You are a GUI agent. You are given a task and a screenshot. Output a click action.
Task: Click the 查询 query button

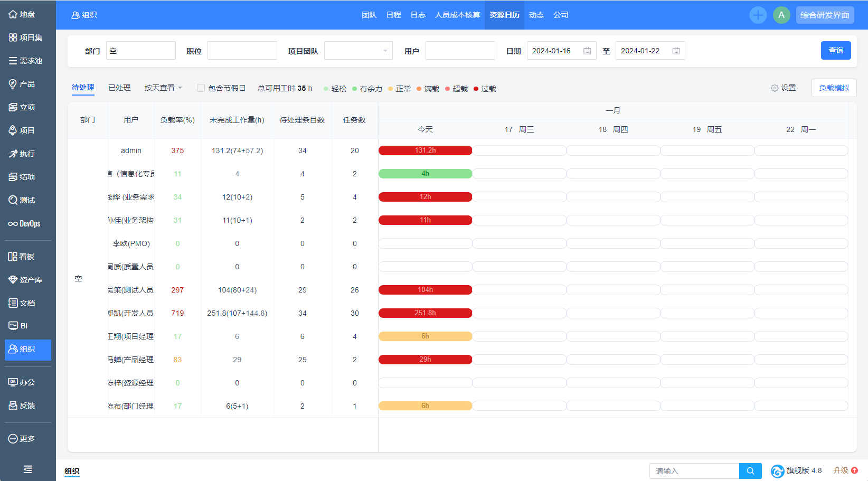click(835, 51)
